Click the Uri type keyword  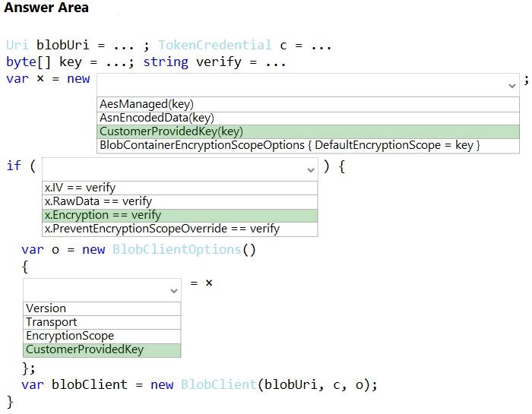pyautogui.click(x=17, y=46)
